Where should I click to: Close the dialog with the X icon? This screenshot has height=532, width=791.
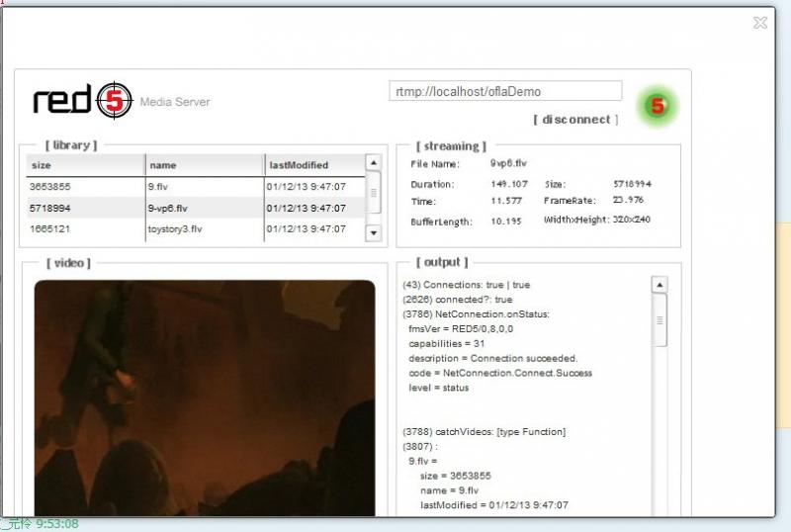(x=760, y=23)
